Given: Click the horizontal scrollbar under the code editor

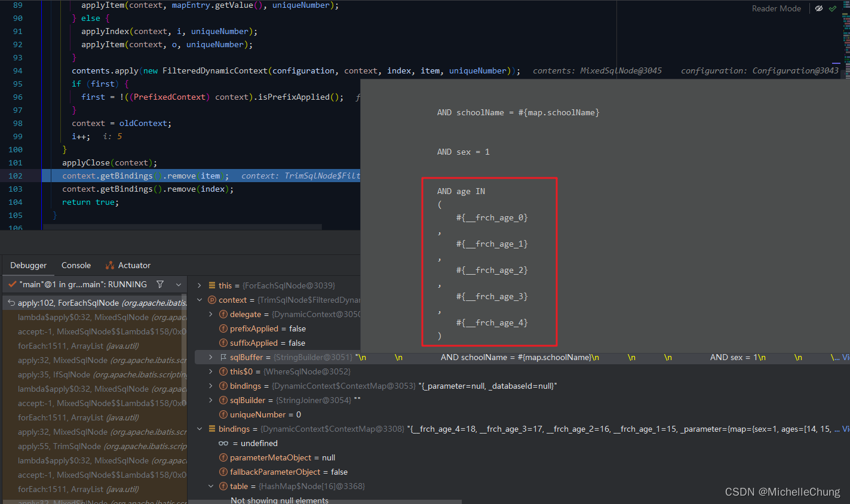Looking at the screenshot, I should (x=182, y=227).
